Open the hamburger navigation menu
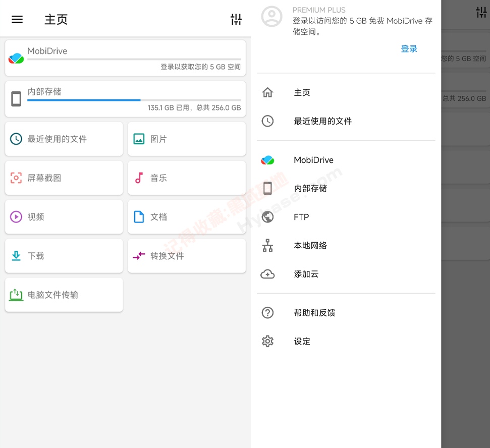Viewport: 490px width, 448px height. coord(17,19)
